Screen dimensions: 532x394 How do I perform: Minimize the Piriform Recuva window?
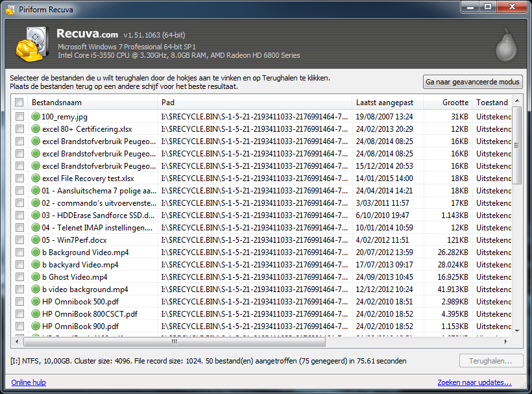click(470, 7)
